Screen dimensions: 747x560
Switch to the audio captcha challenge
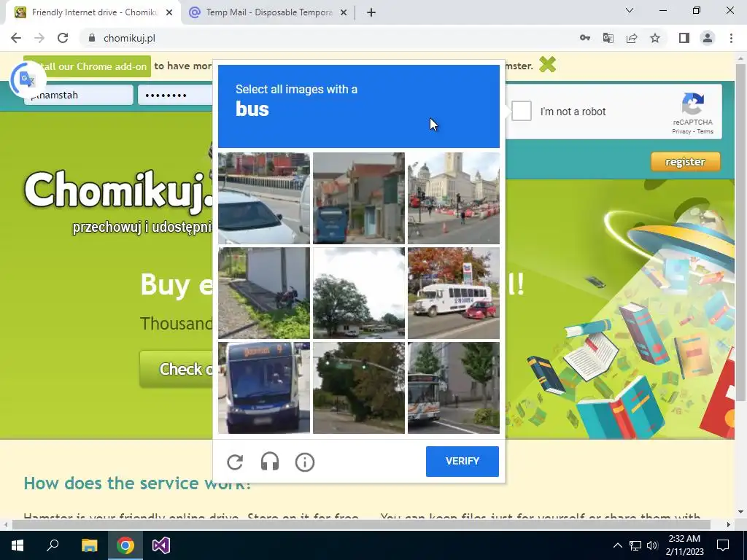coord(270,462)
